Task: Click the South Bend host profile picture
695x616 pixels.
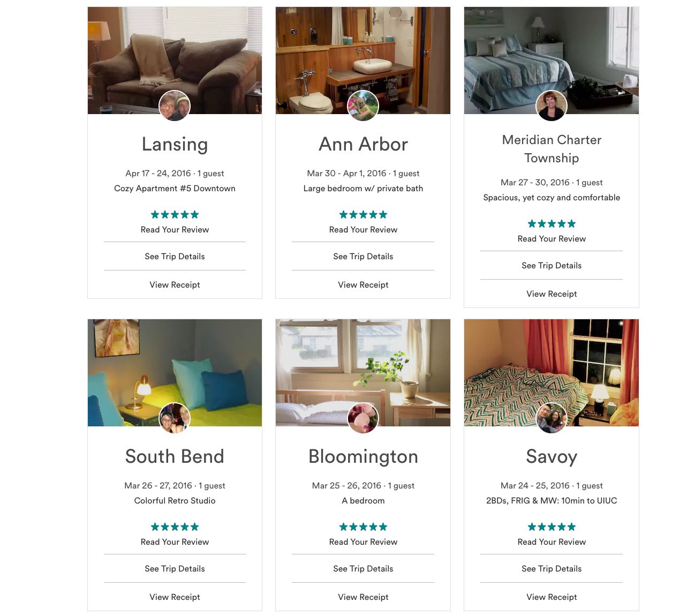Action: (175, 418)
